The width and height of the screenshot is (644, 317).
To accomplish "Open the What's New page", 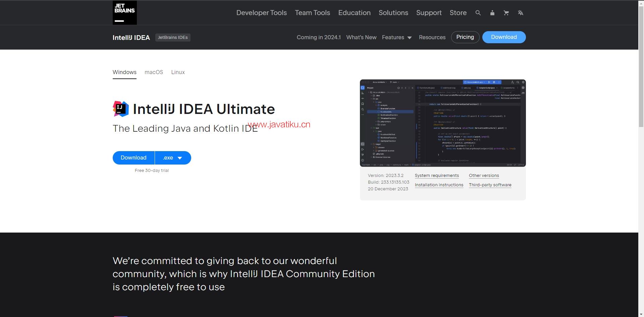I will click(361, 37).
